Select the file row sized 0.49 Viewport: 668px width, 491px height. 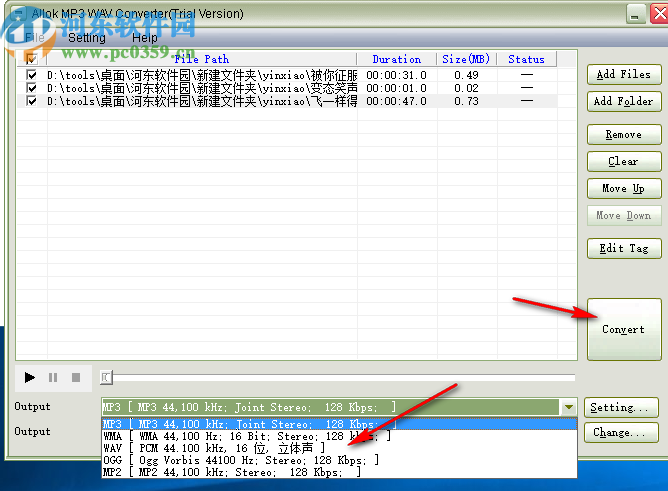click(x=287, y=75)
